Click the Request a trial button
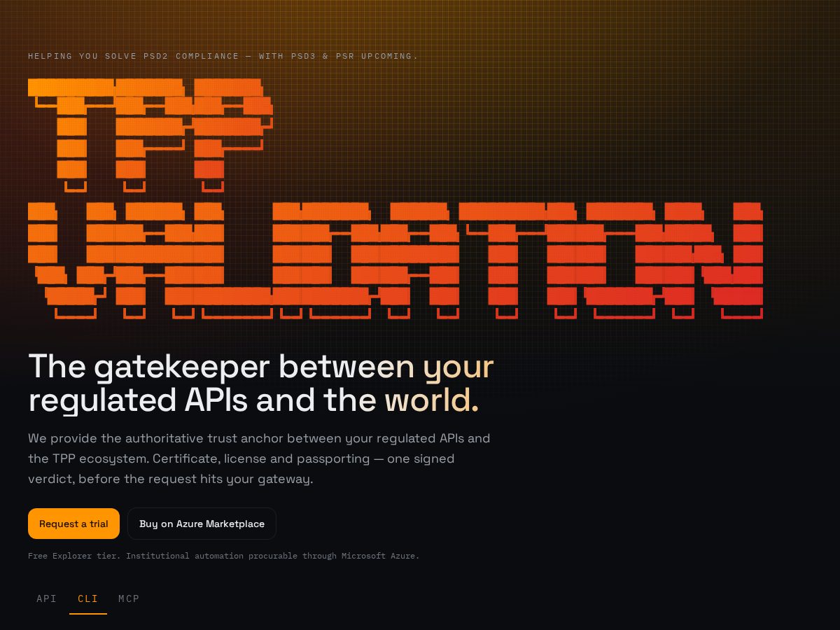The width and height of the screenshot is (840, 630). click(73, 524)
